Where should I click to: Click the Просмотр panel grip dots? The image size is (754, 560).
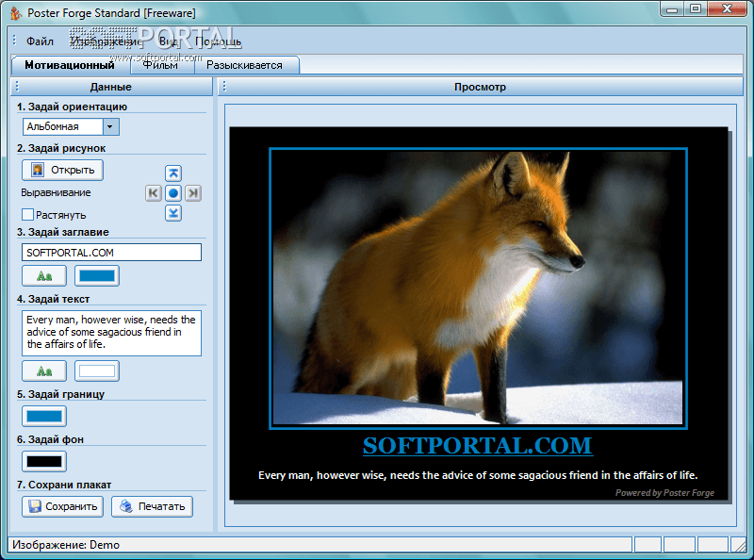[224, 86]
